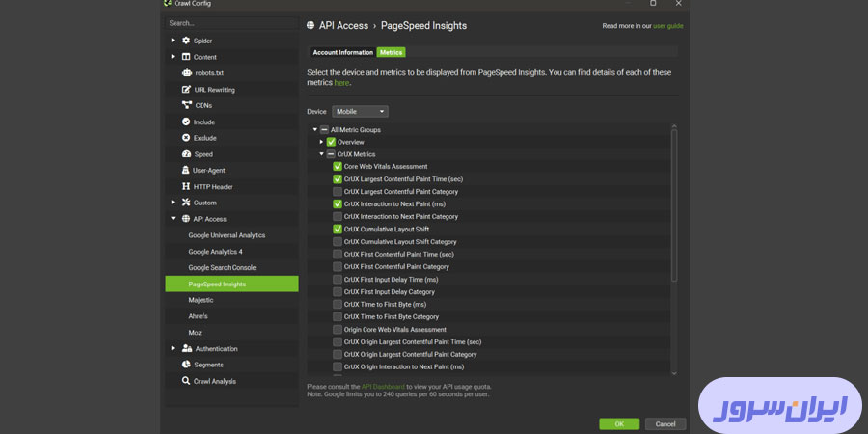Expand the Overview metric group

[x=322, y=142]
